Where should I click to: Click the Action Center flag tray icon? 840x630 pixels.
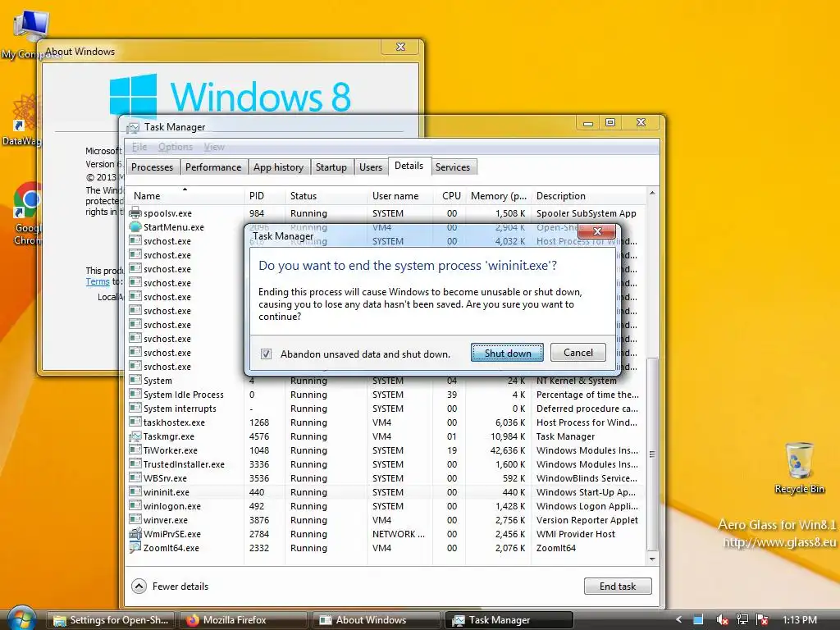pos(762,620)
